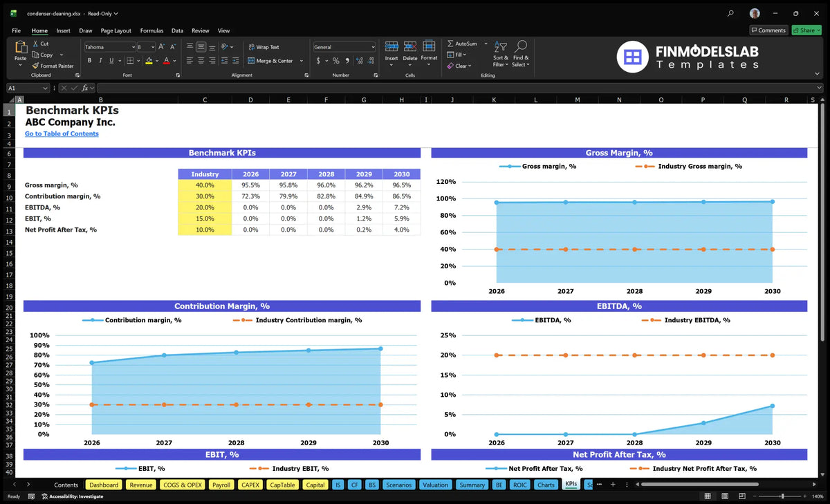Select the Industry gross margin 40.0% cell
Viewport: 830px width, 504px height.
coord(205,185)
